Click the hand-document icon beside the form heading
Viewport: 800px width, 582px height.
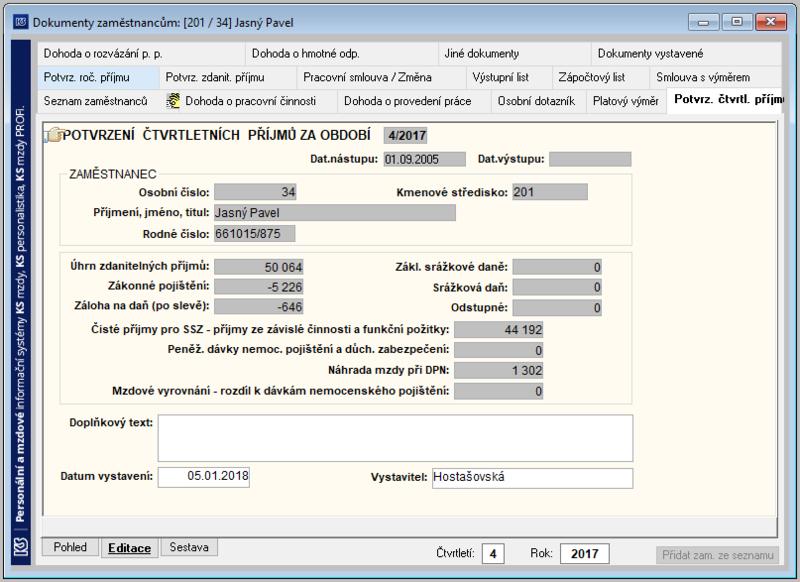53,135
